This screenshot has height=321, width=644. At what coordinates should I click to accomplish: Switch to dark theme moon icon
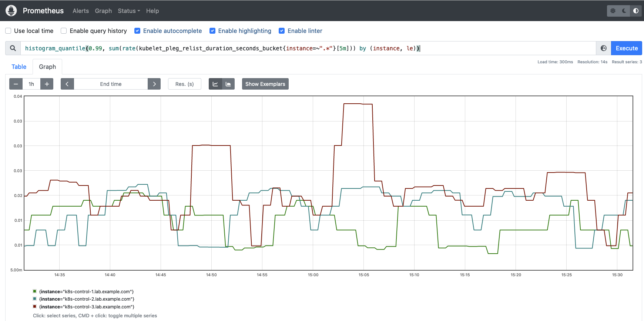(624, 11)
